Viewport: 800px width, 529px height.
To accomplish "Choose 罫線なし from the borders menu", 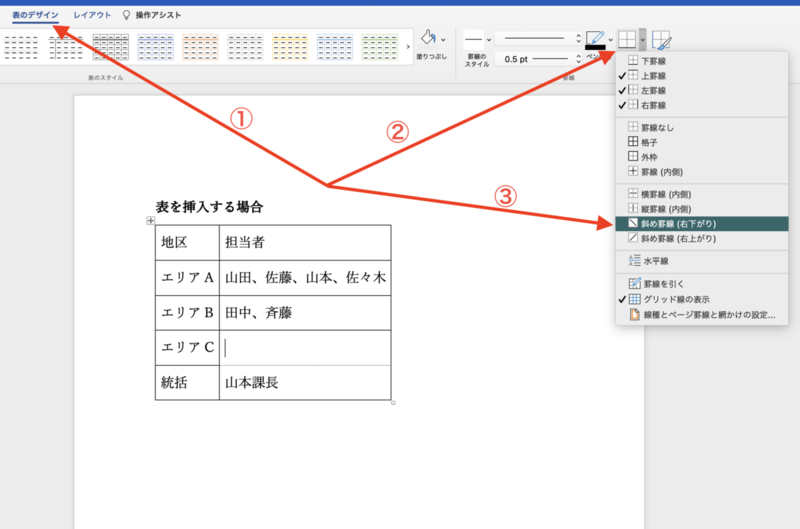I will click(702, 128).
